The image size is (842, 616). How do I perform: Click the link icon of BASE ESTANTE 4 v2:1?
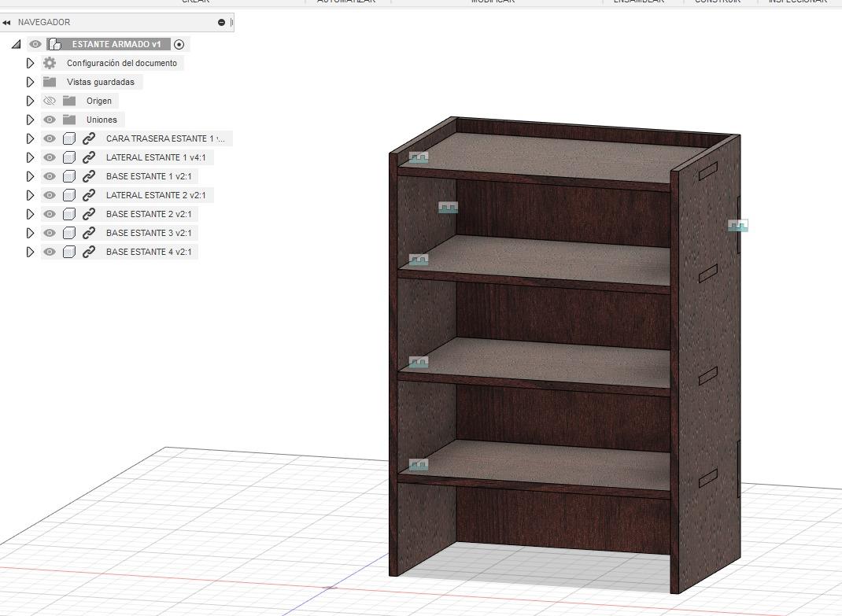pos(89,252)
